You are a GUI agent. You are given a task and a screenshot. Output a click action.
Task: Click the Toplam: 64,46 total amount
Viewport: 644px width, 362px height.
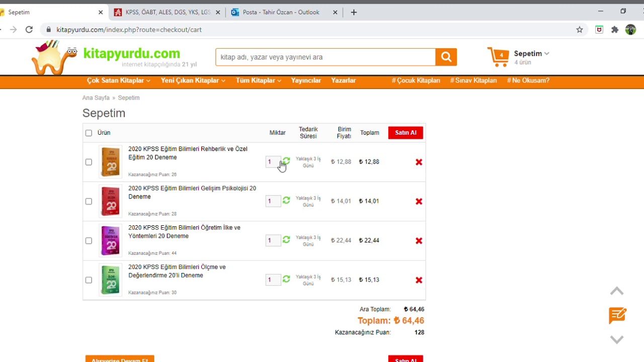pyautogui.click(x=391, y=320)
